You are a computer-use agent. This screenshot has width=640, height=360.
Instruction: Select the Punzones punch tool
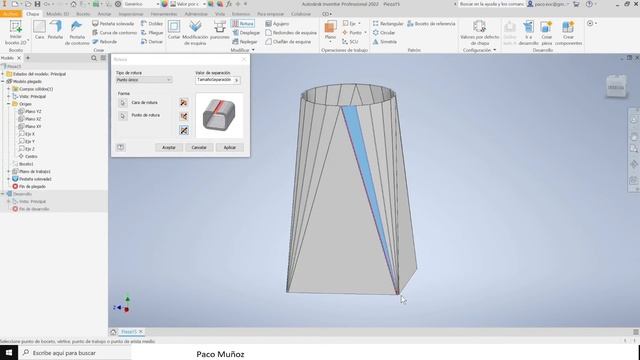tap(220, 30)
